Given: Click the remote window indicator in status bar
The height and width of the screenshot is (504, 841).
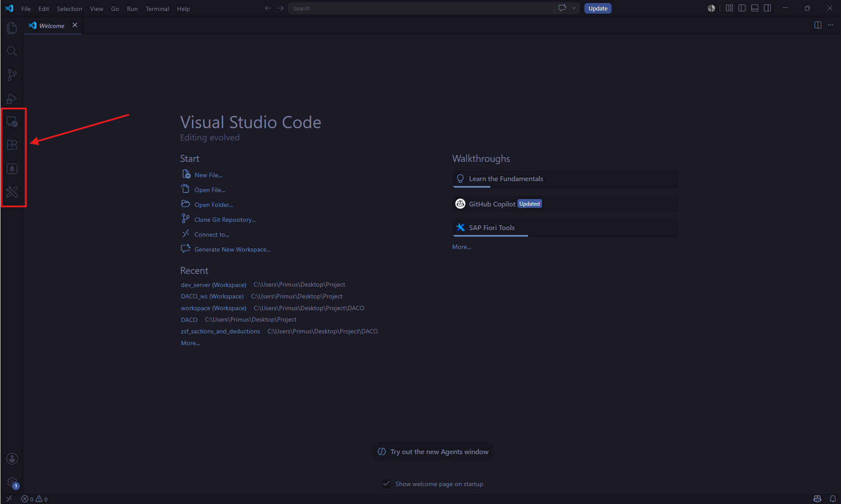Looking at the screenshot, I should pos(9,499).
